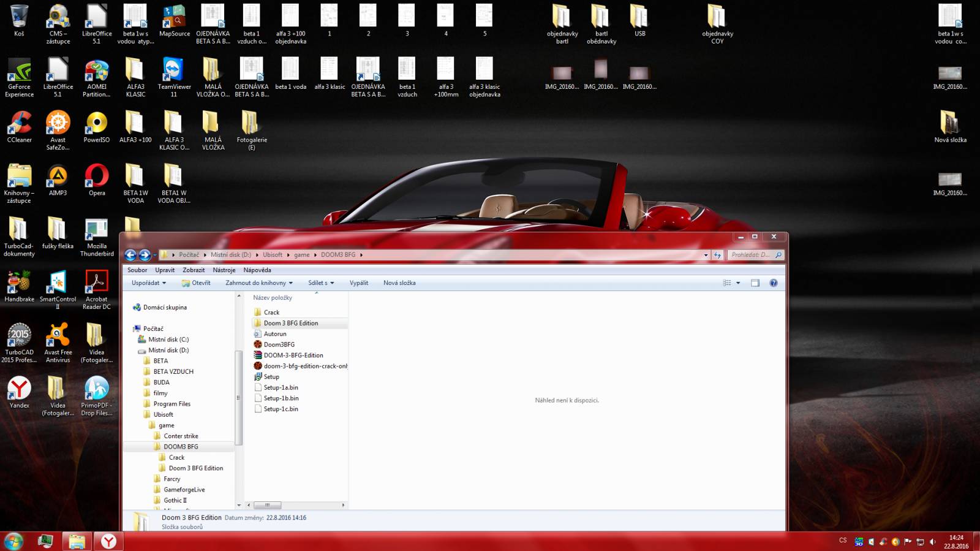Open the Yandex desktop shortcut

pyautogui.click(x=19, y=392)
